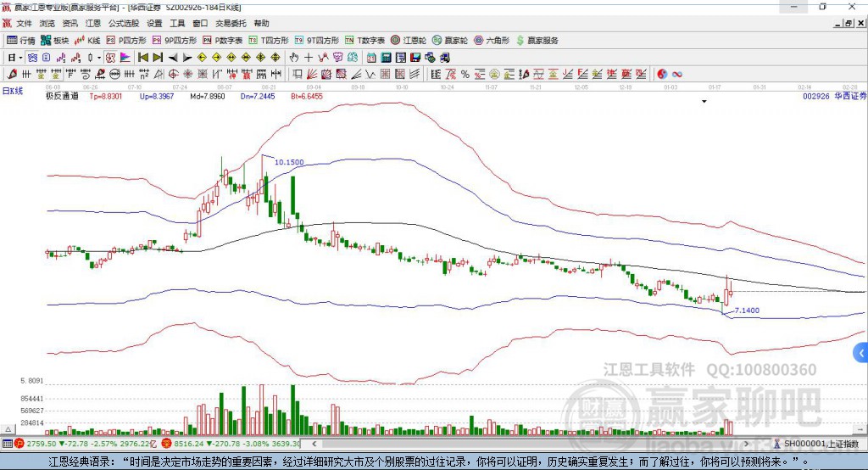Viewport: 868px width, 470px height.
Task: Open the 赢家轮 wheel tool
Action: pos(449,41)
